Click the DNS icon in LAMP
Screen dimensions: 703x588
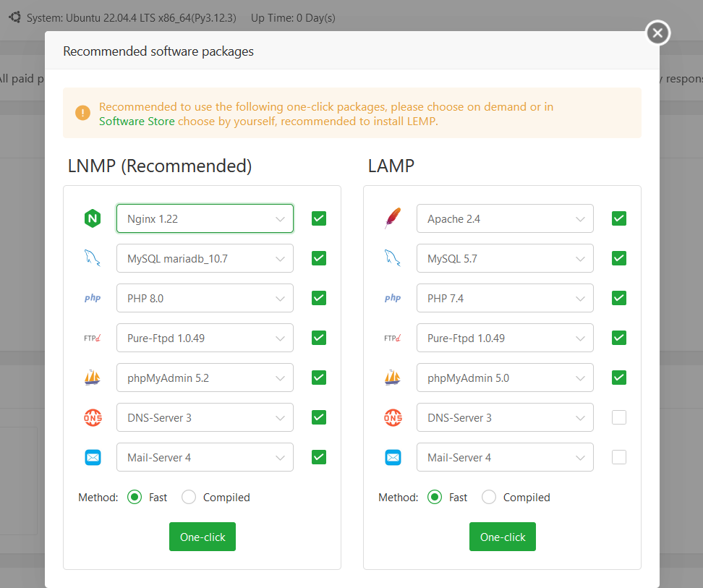click(393, 418)
